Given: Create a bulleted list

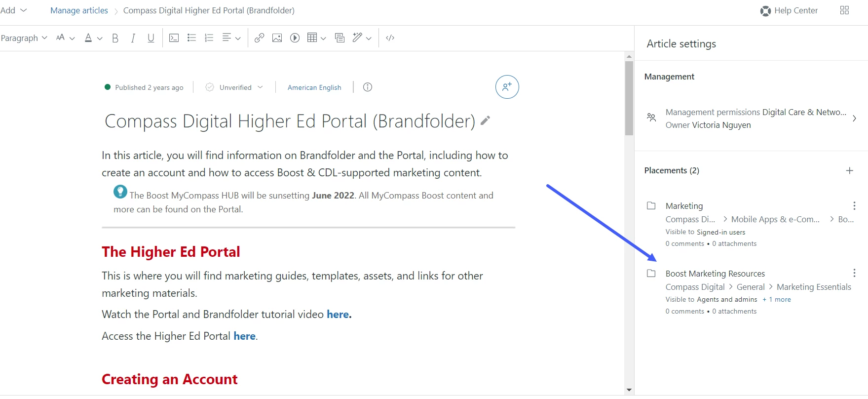Looking at the screenshot, I should coord(192,38).
